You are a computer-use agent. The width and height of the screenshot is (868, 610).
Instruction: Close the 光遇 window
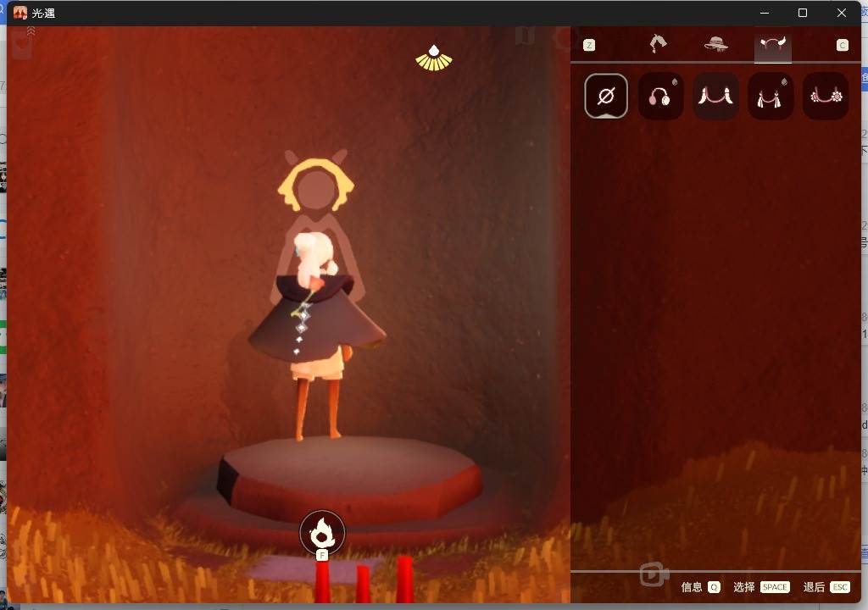pyautogui.click(x=841, y=13)
